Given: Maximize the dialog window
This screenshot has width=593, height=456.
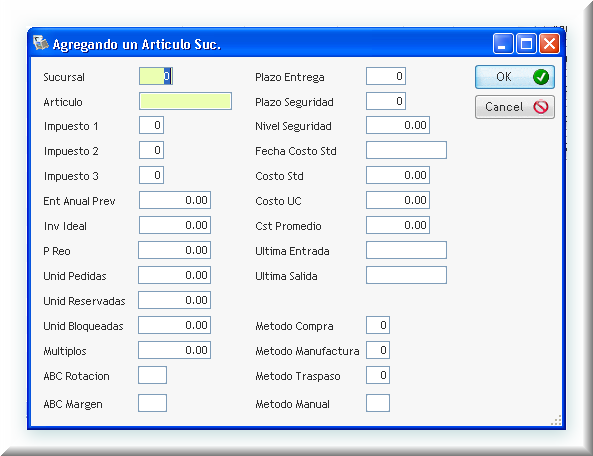Looking at the screenshot, I should pos(526,43).
